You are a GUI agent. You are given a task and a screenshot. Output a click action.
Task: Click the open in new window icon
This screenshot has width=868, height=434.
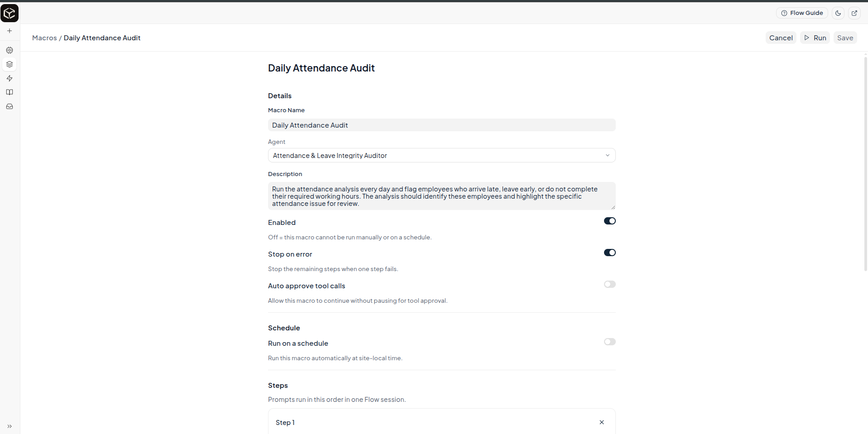(854, 13)
